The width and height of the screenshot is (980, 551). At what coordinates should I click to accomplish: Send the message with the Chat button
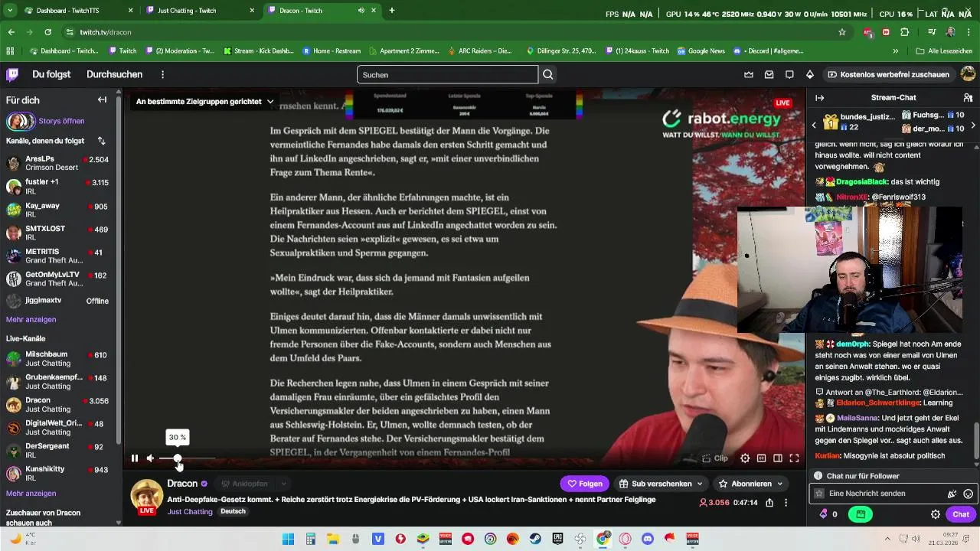tap(961, 514)
